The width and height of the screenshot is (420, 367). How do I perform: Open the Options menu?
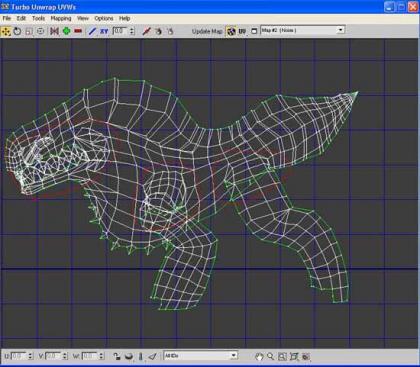coord(104,18)
